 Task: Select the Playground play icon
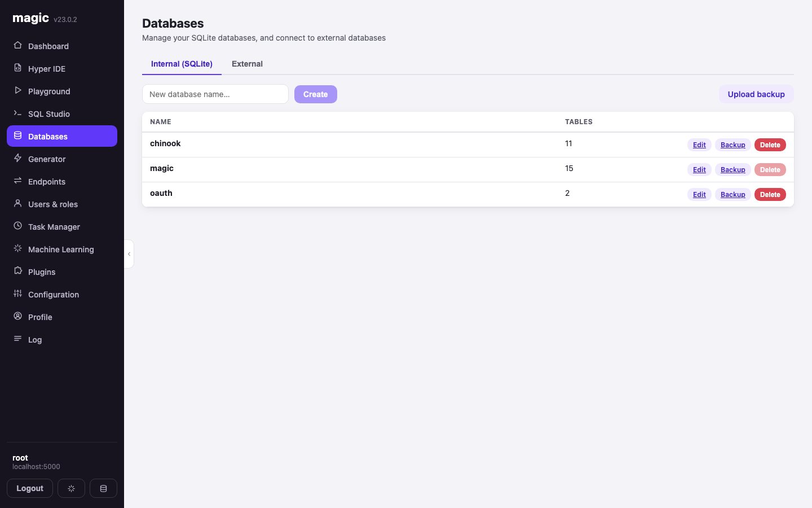click(x=17, y=90)
